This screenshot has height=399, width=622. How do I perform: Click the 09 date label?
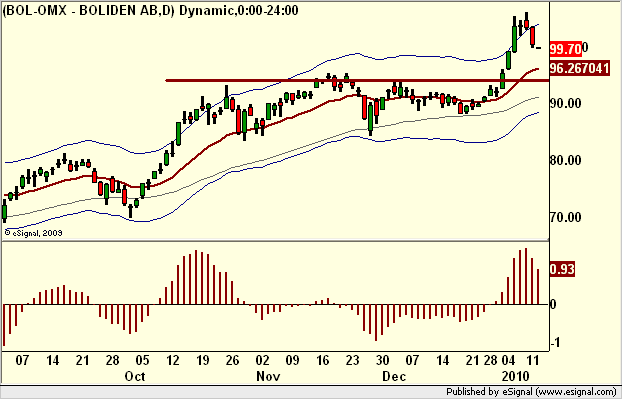[x=292, y=360]
